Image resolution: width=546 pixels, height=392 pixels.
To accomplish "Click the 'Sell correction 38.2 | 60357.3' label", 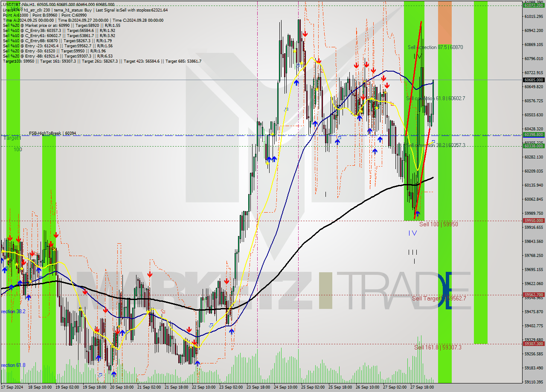I will click(x=436, y=145).
